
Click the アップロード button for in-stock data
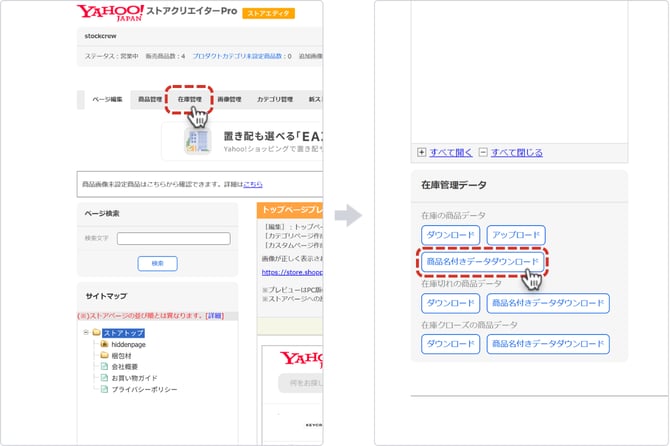[x=515, y=235]
